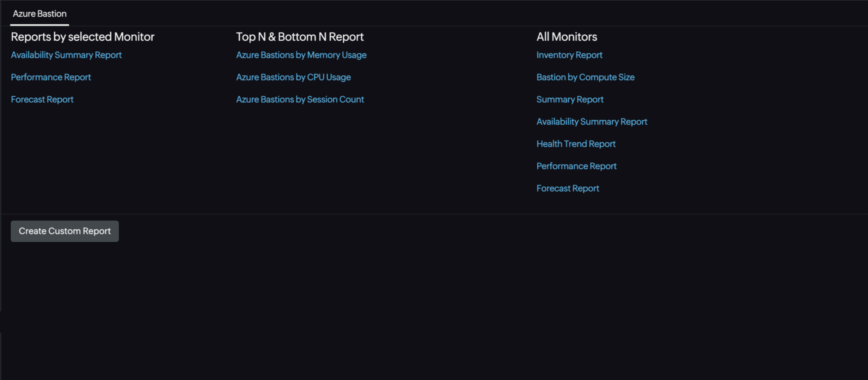Viewport: 868px width, 380px height.
Task: Open Availability Summary Report under All Monitors
Action: point(592,121)
